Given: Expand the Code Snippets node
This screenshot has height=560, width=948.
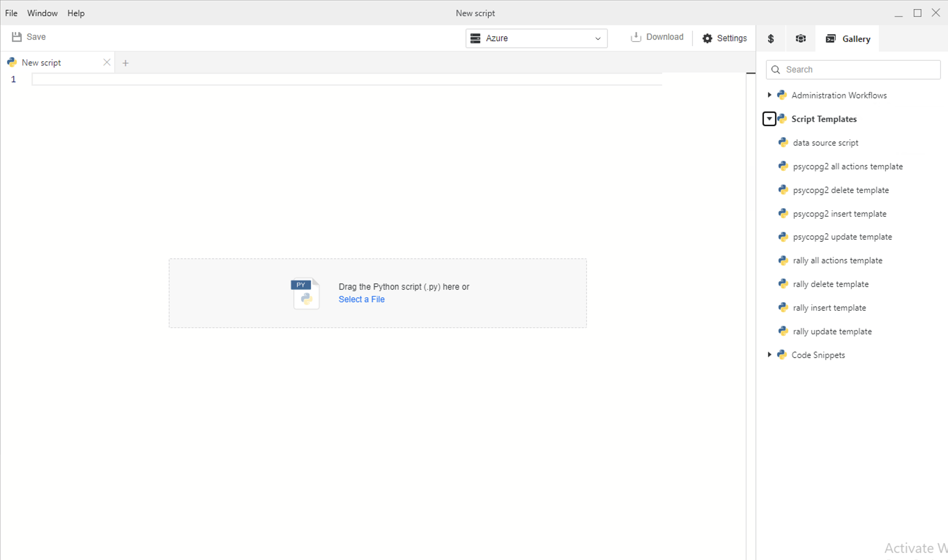Looking at the screenshot, I should (769, 355).
